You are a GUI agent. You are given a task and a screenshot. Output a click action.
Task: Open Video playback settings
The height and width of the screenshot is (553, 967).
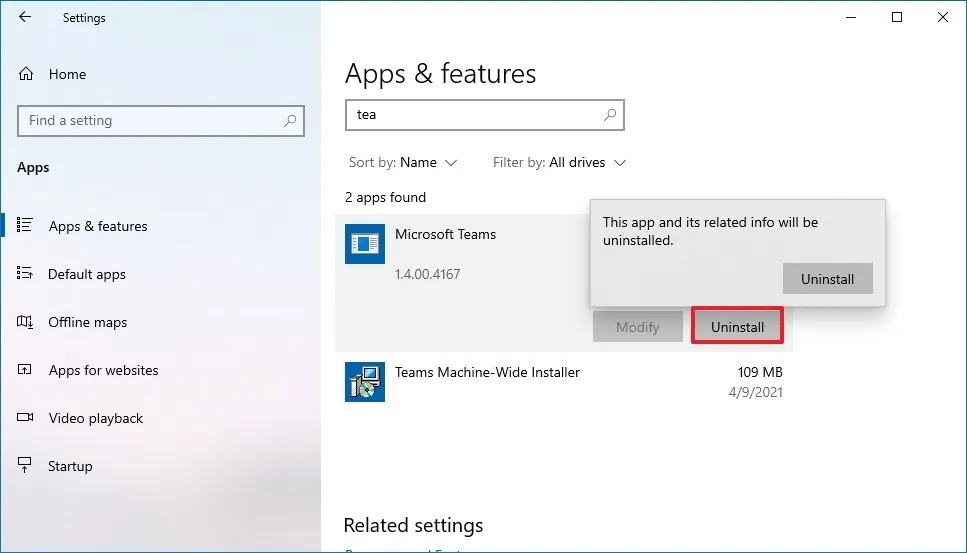(96, 419)
